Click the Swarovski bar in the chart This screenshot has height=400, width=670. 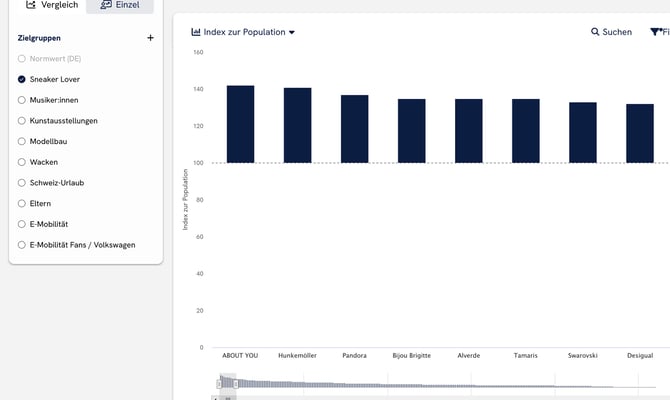pyautogui.click(x=583, y=132)
